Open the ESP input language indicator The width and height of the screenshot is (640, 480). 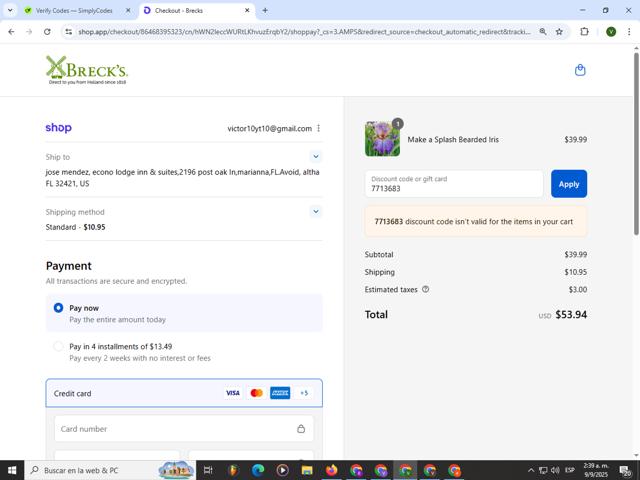(x=570, y=470)
